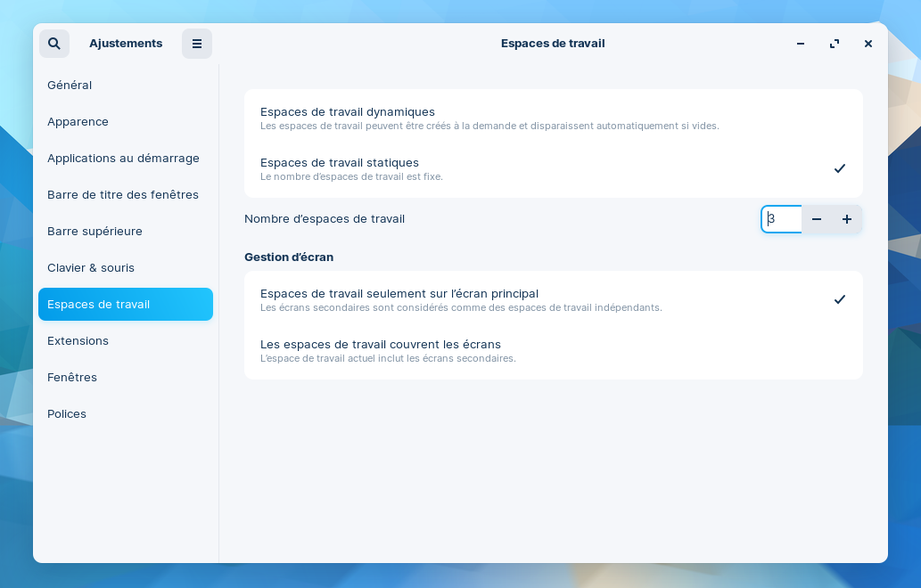This screenshot has height=588, width=921.
Task: Decrease the number of workspaces
Action: tap(817, 219)
